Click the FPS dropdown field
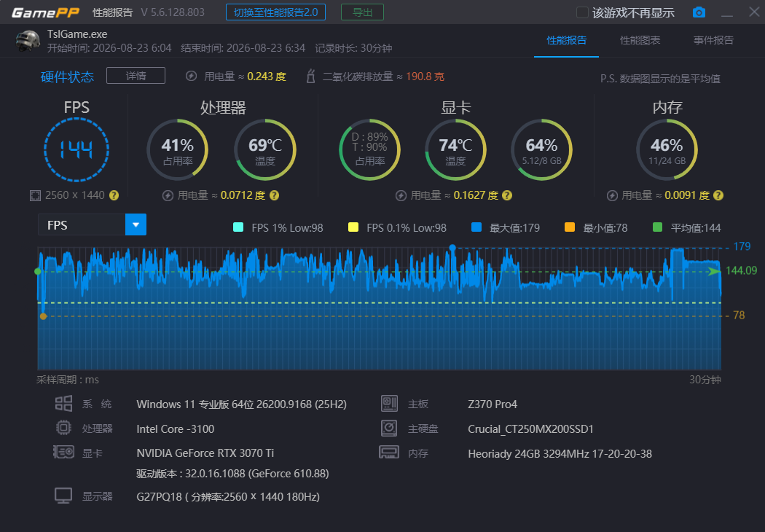Screen dimensions: 765x532 tap(93, 224)
